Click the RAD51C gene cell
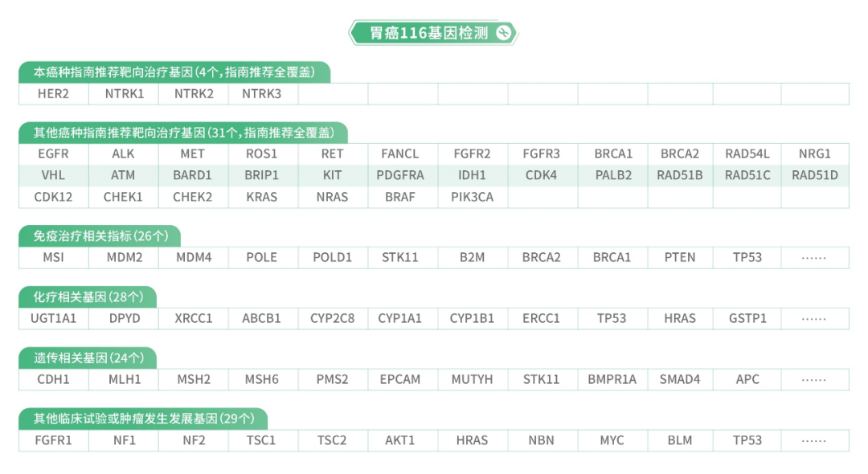This screenshot has height=474, width=868. (747, 175)
